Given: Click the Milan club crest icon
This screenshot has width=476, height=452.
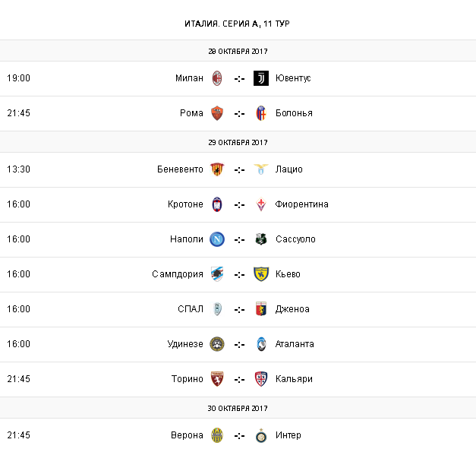Looking at the screenshot, I should 217,78.
